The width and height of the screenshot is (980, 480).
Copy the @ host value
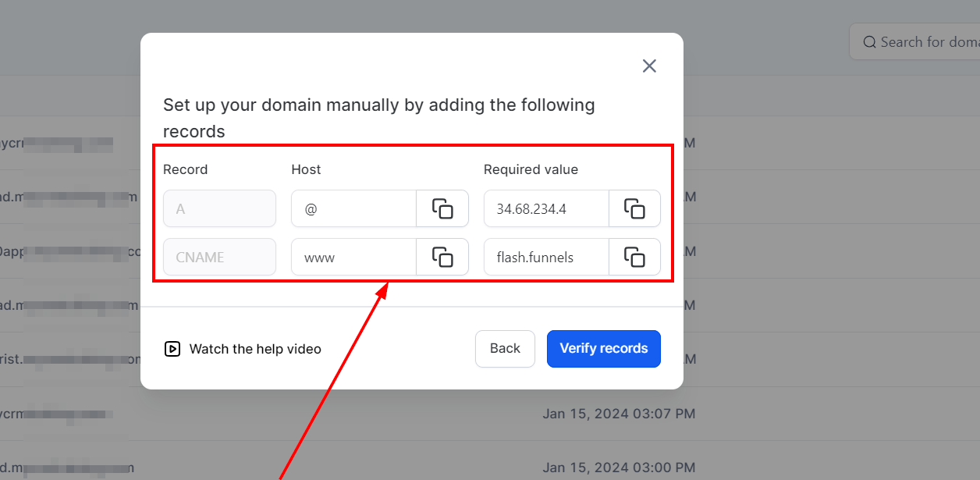(x=442, y=208)
